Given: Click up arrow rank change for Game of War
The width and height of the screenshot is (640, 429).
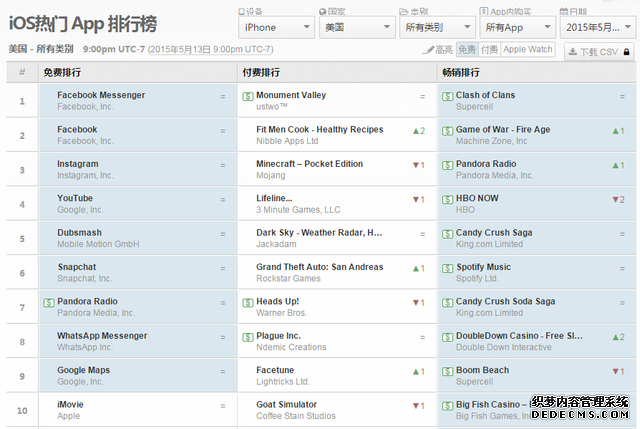Looking at the screenshot, I should click(618, 131).
